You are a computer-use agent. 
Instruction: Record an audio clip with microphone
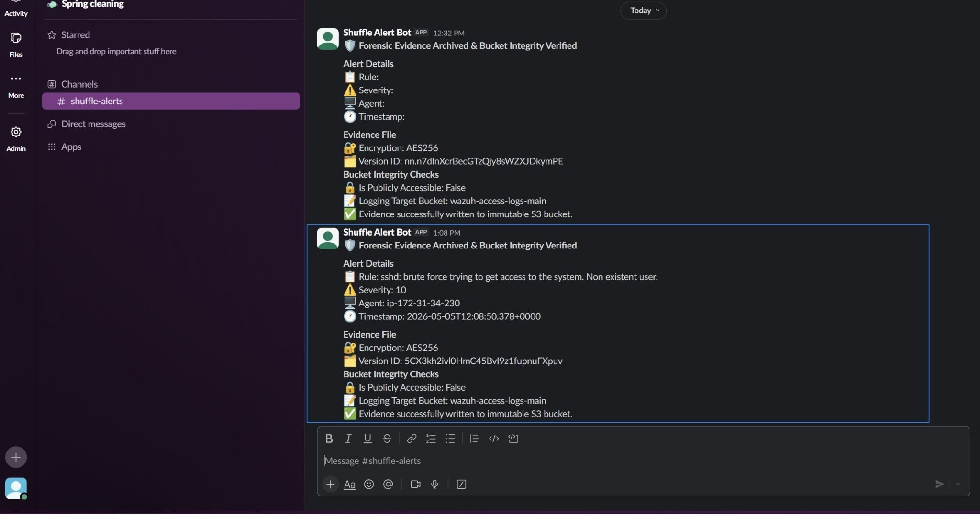[x=434, y=485]
